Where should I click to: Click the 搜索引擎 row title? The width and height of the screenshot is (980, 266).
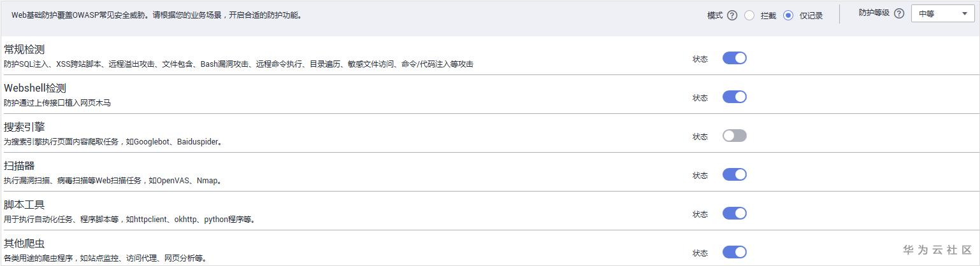coord(24,127)
